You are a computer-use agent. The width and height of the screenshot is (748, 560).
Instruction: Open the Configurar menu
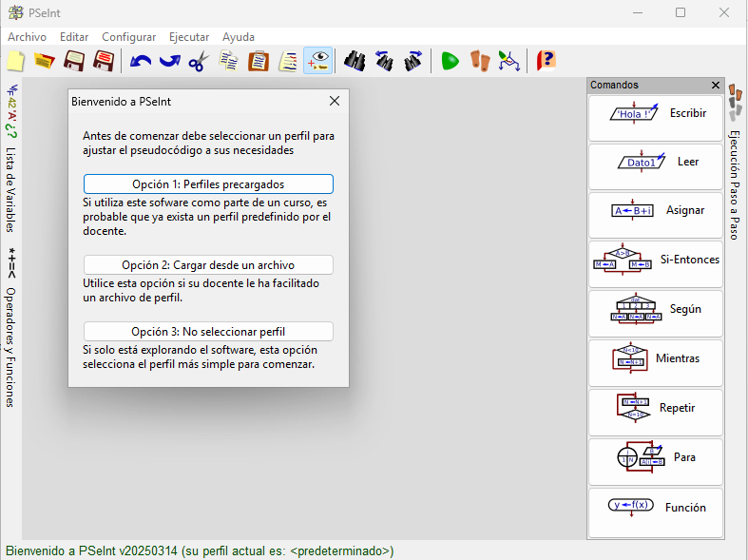[x=129, y=37]
